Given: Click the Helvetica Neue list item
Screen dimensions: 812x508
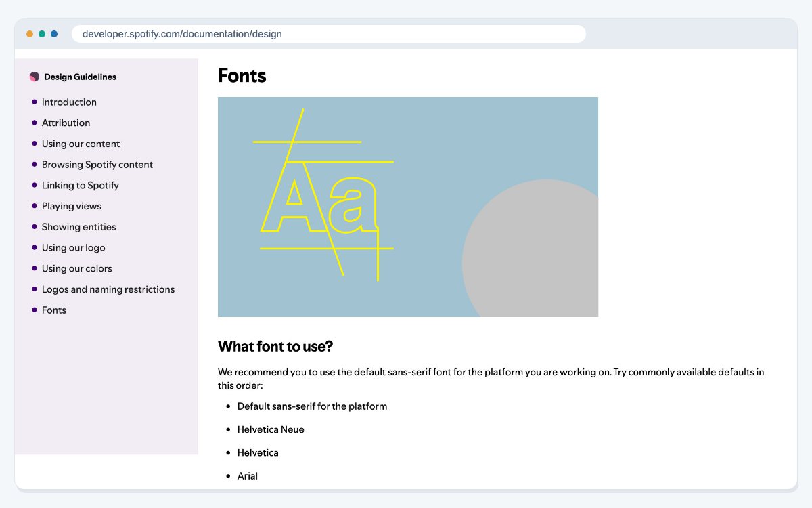Looking at the screenshot, I should (271, 429).
